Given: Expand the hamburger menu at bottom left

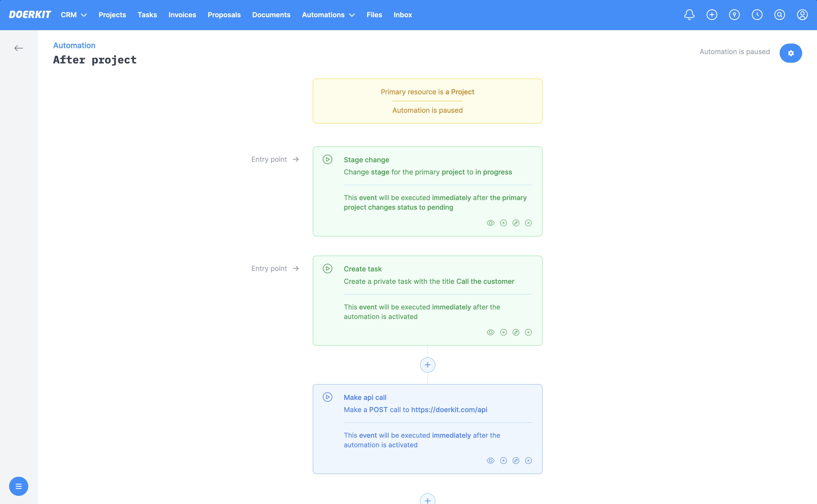Looking at the screenshot, I should 19,486.
